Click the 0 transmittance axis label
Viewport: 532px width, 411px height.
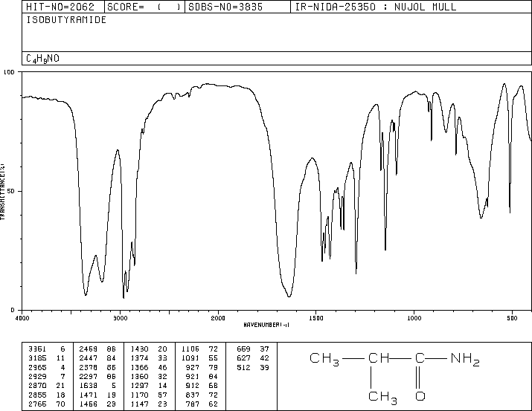coord(13,310)
